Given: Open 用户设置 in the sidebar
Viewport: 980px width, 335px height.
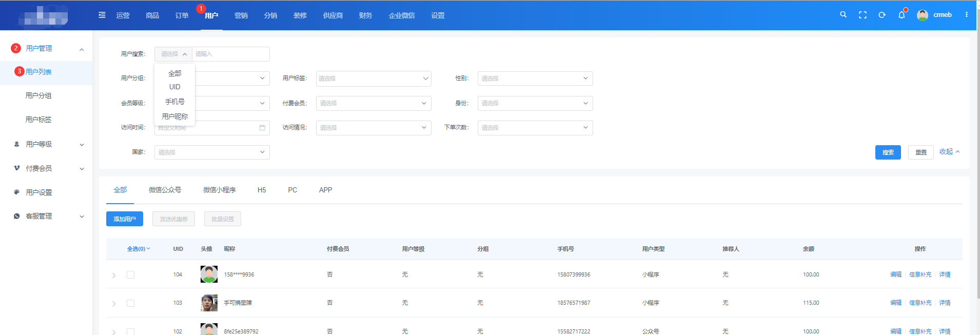Looking at the screenshot, I should click(x=46, y=193).
